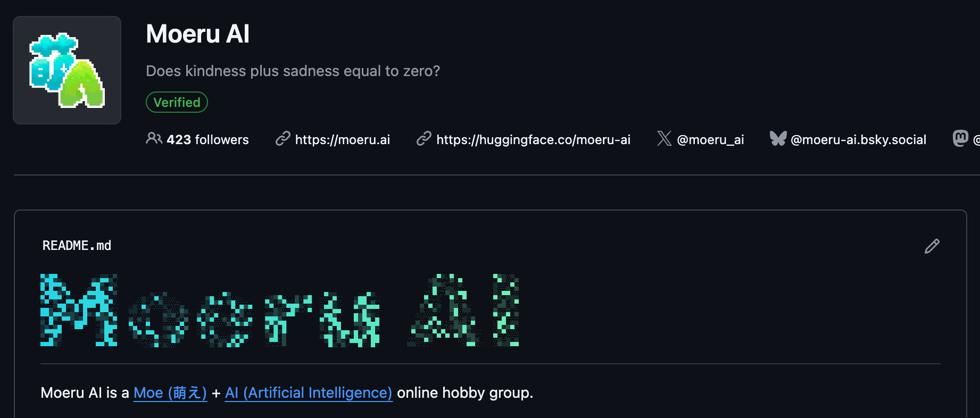Image resolution: width=980 pixels, height=418 pixels.
Task: Click the README.md file label
Action: pyautogui.click(x=77, y=246)
